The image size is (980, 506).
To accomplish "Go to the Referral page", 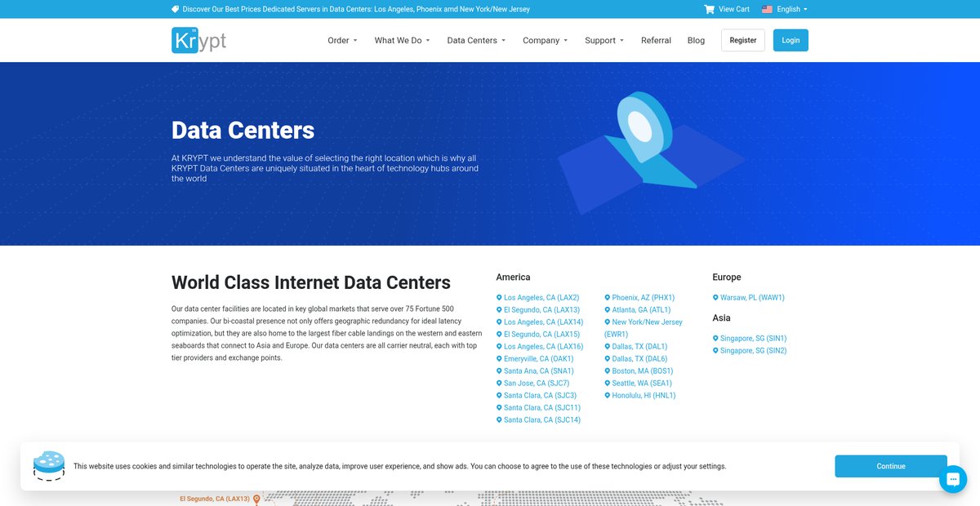I will 656,40.
